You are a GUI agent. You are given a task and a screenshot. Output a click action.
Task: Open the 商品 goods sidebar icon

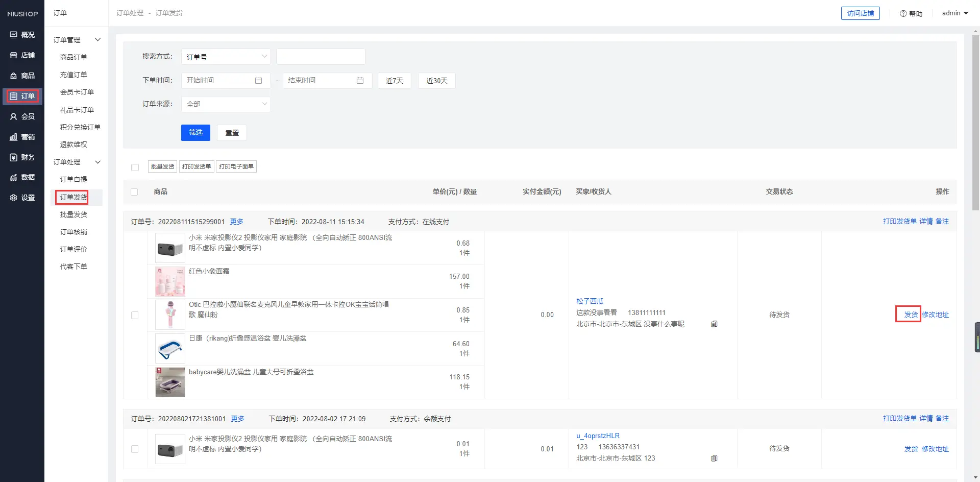14,76
